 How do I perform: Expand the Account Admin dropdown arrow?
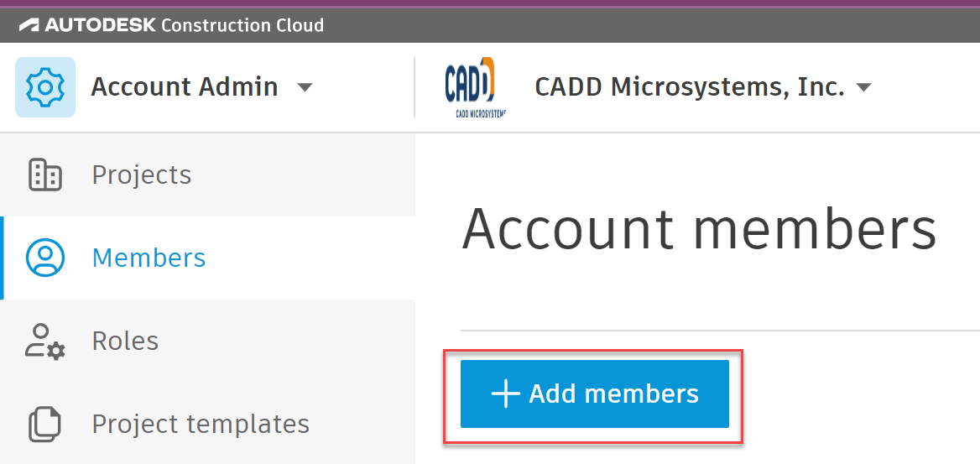coord(305,87)
